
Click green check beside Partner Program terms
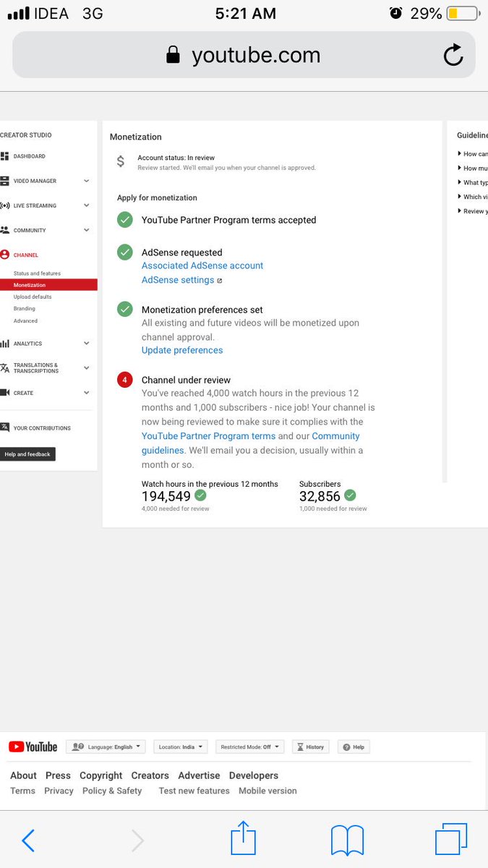125,219
